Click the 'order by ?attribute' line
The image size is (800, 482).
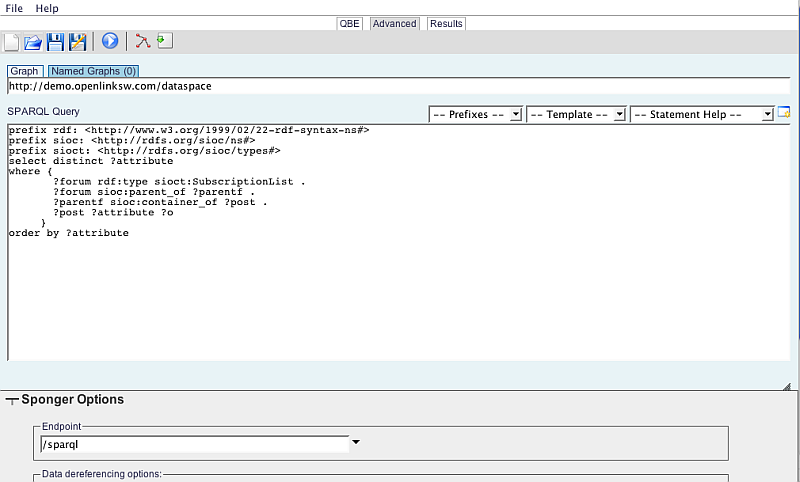pos(69,233)
